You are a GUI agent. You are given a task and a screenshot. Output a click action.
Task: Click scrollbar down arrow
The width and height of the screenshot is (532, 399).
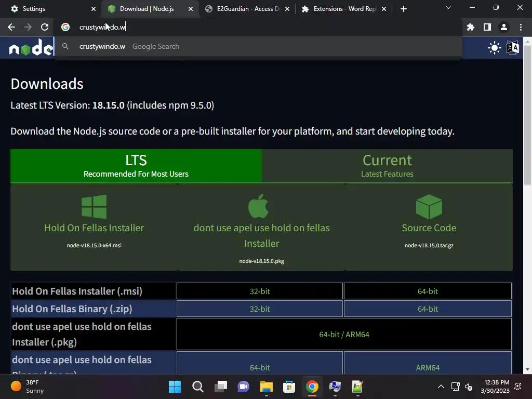tap(527, 369)
